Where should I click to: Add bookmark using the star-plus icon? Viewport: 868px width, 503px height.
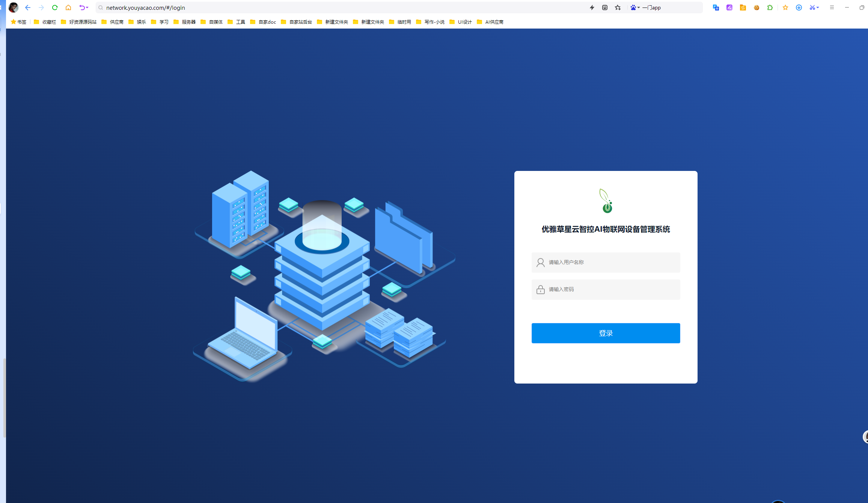(618, 8)
